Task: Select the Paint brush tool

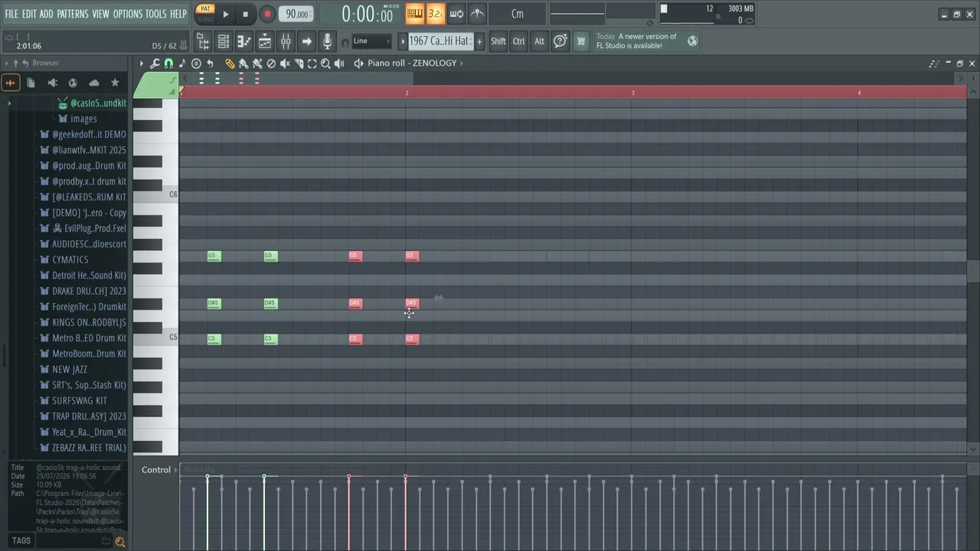Action: 243,64
